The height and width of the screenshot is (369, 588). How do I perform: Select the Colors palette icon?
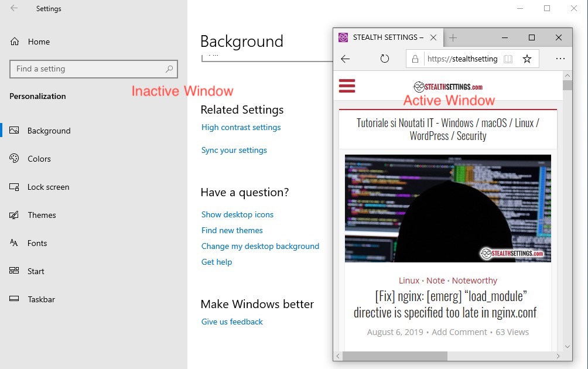(x=14, y=158)
